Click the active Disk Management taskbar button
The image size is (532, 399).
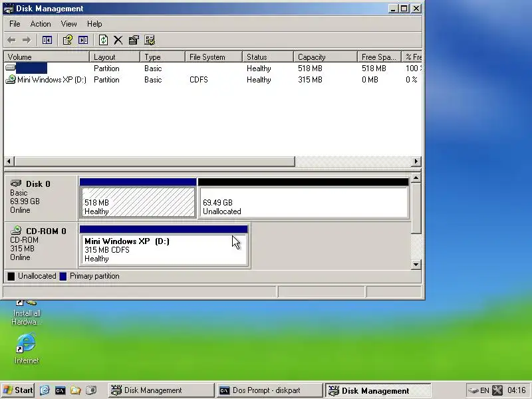pyautogui.click(x=378, y=390)
